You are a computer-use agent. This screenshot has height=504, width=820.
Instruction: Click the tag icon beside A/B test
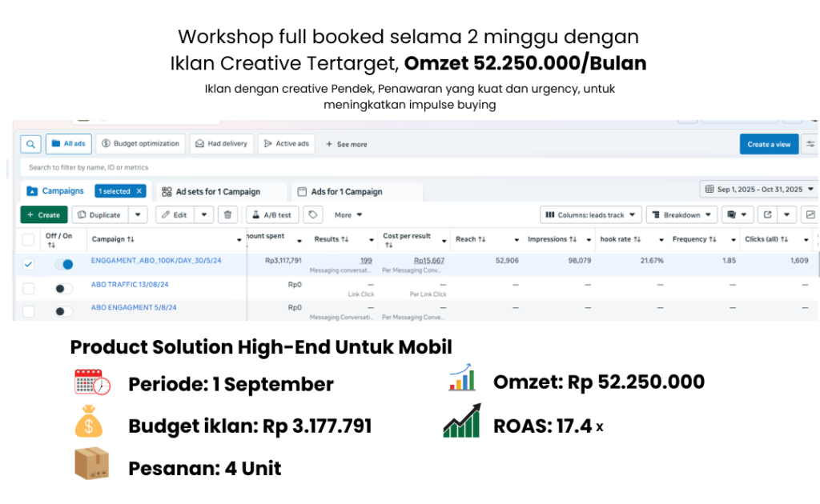[x=313, y=215]
